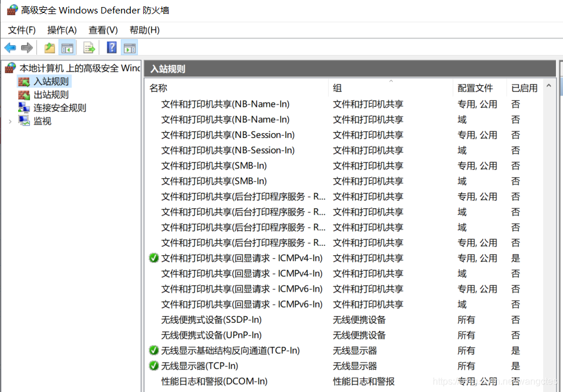Viewport: 563px width, 392px height.
Task: Click the Back arrow toolbar icon
Action: [10, 48]
